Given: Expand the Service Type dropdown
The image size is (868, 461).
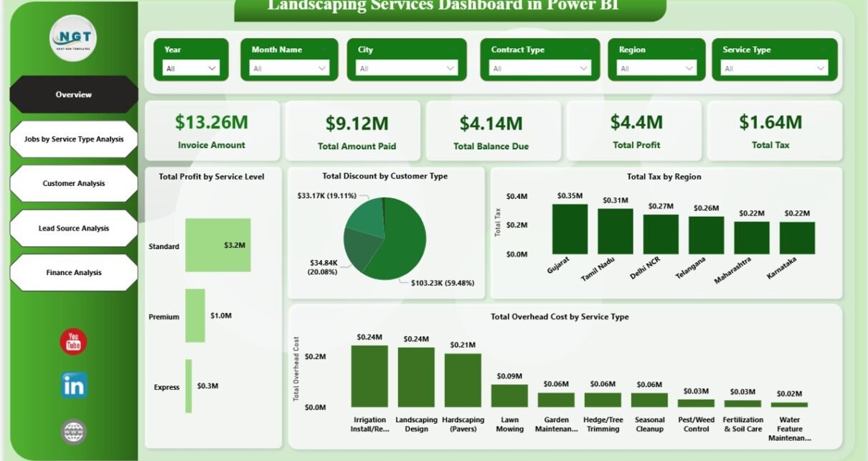Looking at the screenshot, I should 775,68.
